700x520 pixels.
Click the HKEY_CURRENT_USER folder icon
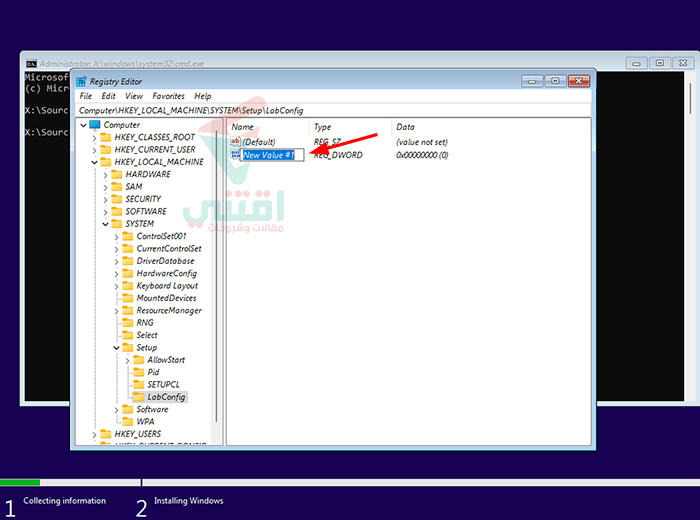[106, 149]
